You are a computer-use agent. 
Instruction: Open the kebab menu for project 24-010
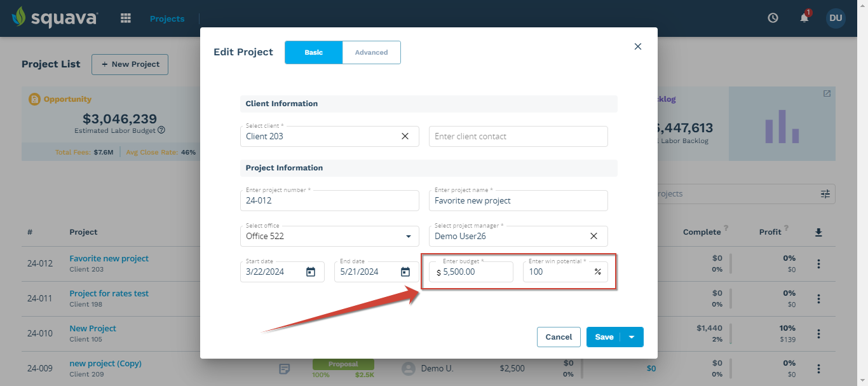(x=818, y=333)
